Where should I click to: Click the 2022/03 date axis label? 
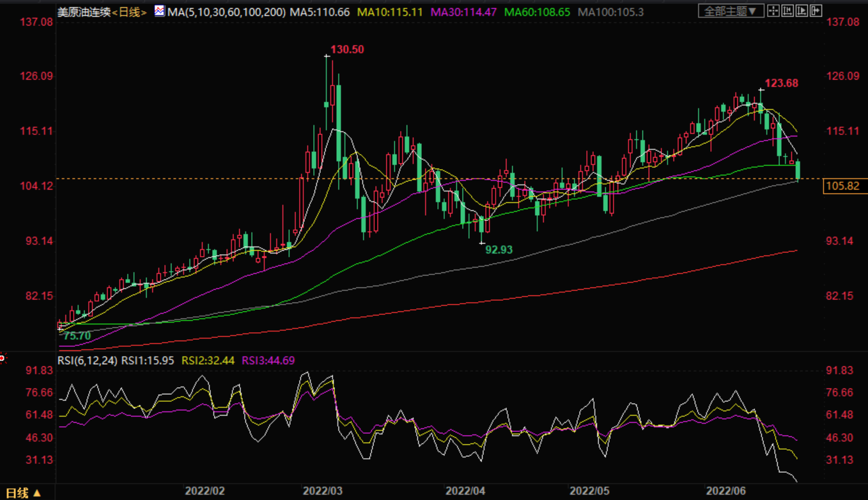point(323,491)
